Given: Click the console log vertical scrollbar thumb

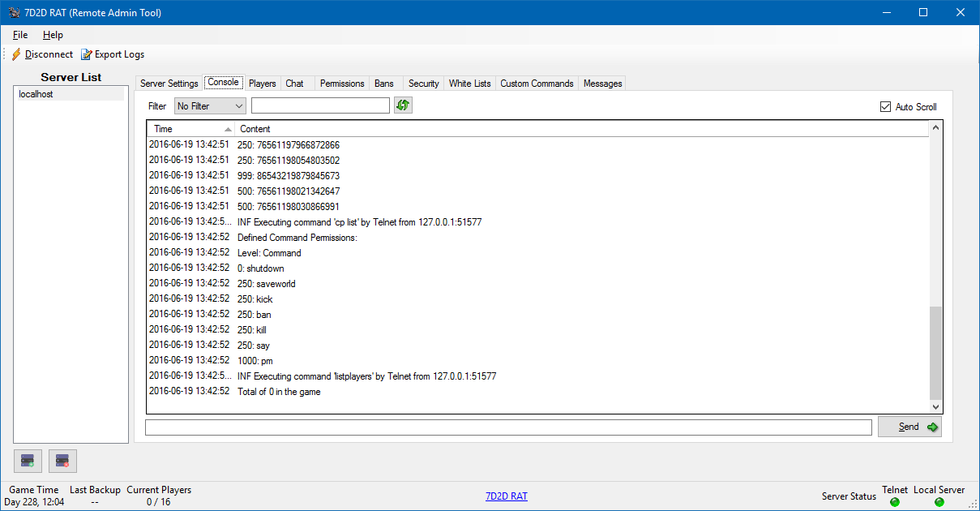Looking at the screenshot, I should click(936, 351).
